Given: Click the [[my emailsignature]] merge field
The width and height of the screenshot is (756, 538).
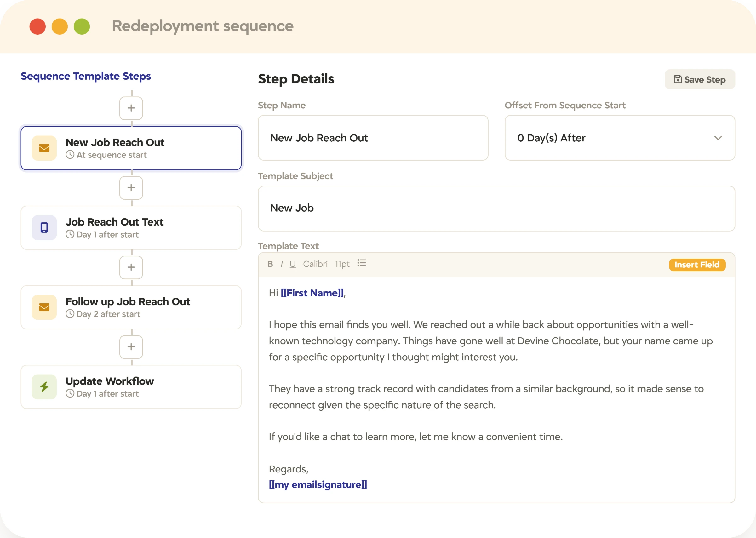Looking at the screenshot, I should coord(318,484).
